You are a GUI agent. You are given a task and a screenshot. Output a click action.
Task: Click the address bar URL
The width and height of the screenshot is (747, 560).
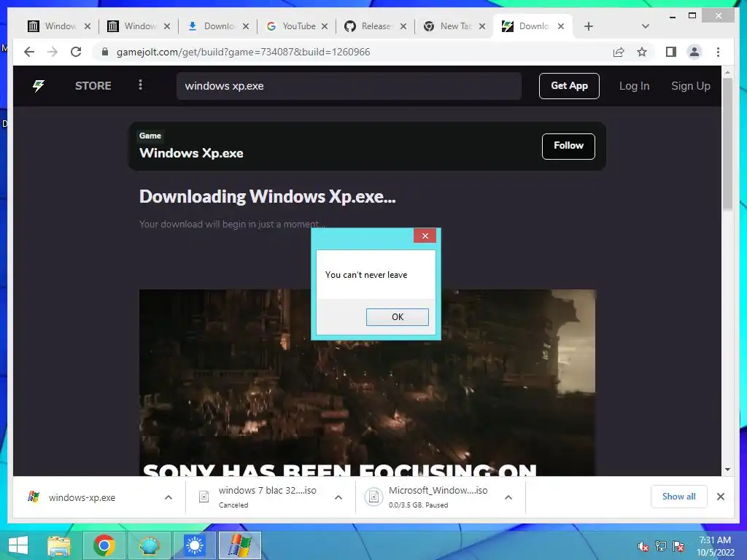pos(243,52)
